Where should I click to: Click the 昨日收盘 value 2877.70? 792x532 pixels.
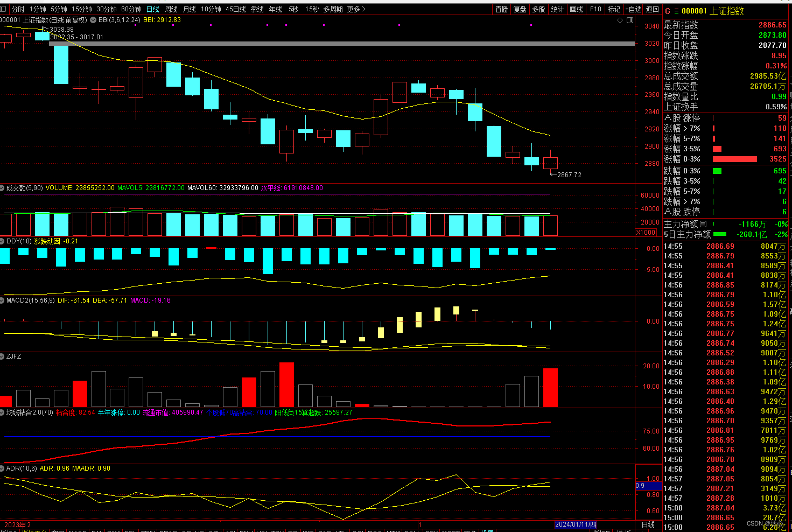772,46
